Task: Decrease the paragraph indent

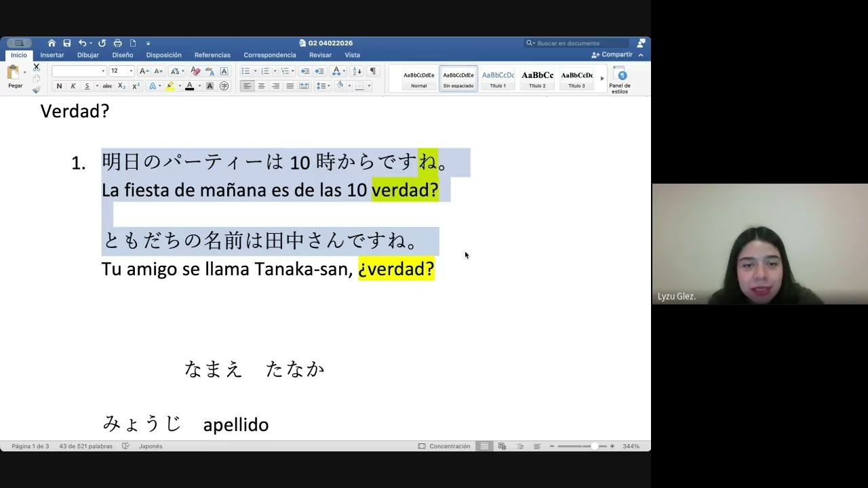Action: point(304,71)
